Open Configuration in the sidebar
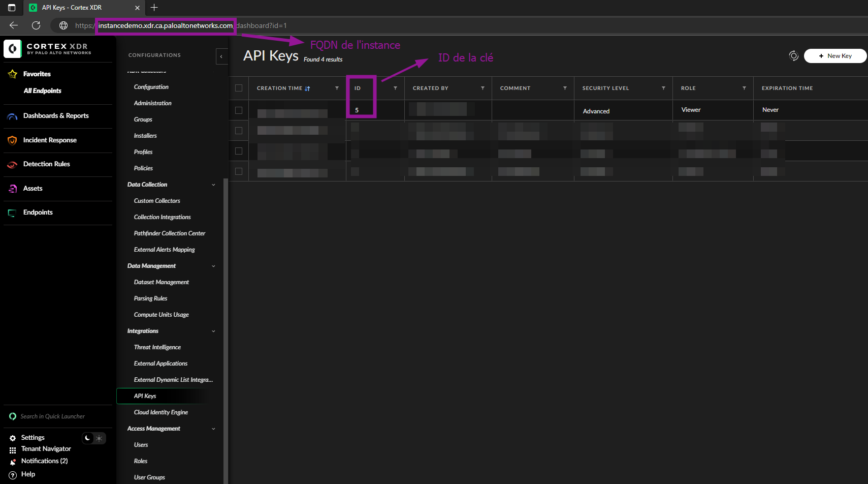Image resolution: width=868 pixels, height=484 pixels. (x=151, y=87)
